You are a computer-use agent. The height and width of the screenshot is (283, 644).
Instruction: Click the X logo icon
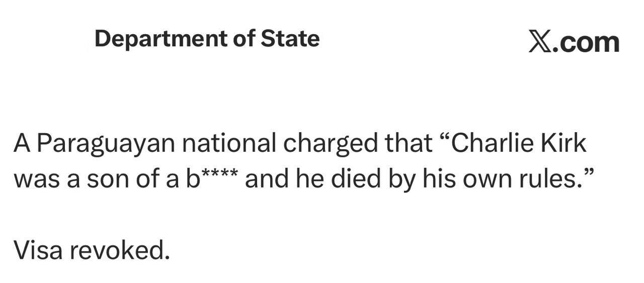click(x=540, y=42)
